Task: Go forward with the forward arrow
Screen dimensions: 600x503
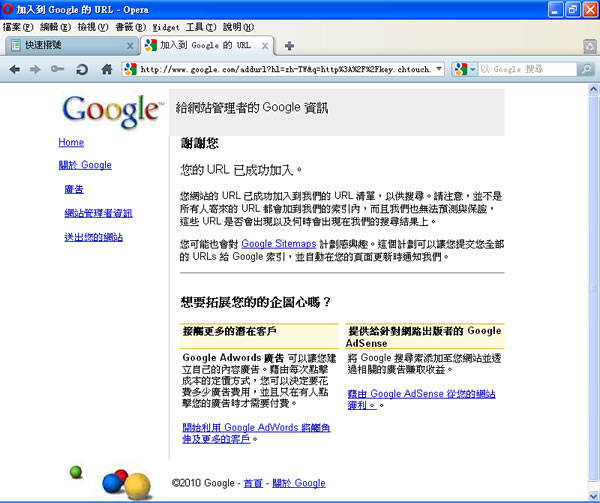Action: click(35, 69)
